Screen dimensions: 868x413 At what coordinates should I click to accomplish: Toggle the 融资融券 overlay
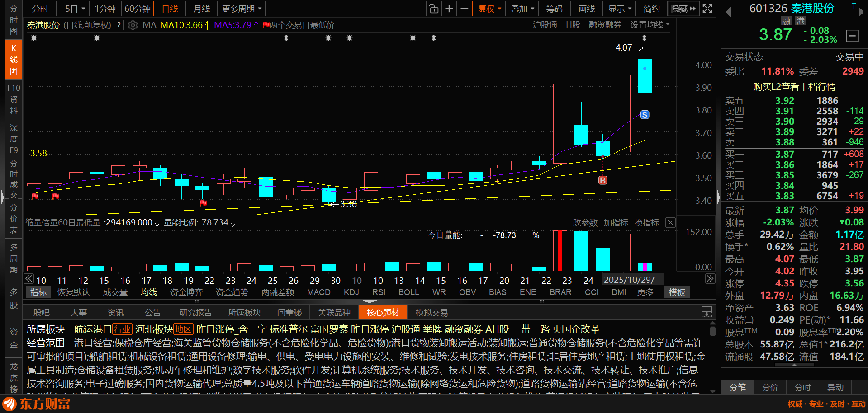point(605,25)
